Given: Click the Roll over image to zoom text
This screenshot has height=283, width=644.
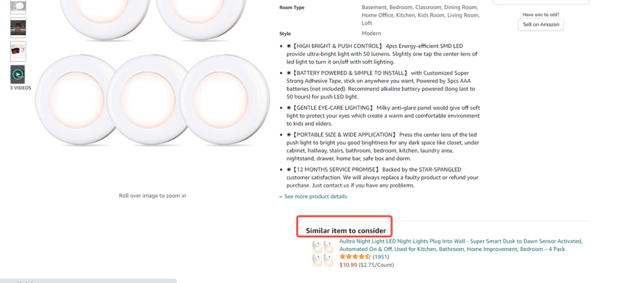Looking at the screenshot, I should 152,195.
